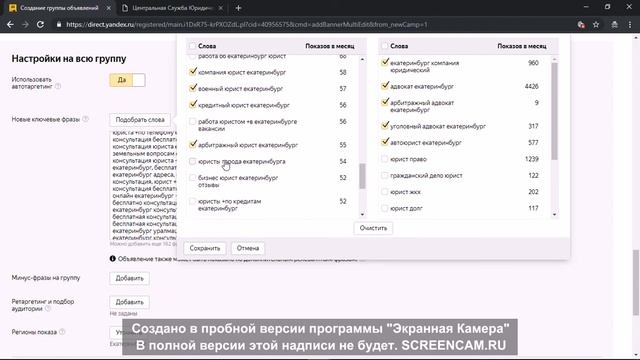Open help icon next to 'Использовать автотаргетинг'

tap(58, 86)
